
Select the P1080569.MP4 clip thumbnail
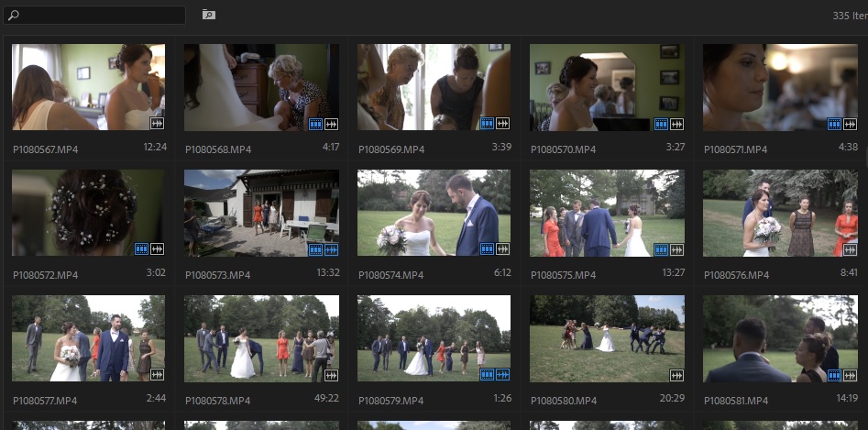click(x=434, y=87)
